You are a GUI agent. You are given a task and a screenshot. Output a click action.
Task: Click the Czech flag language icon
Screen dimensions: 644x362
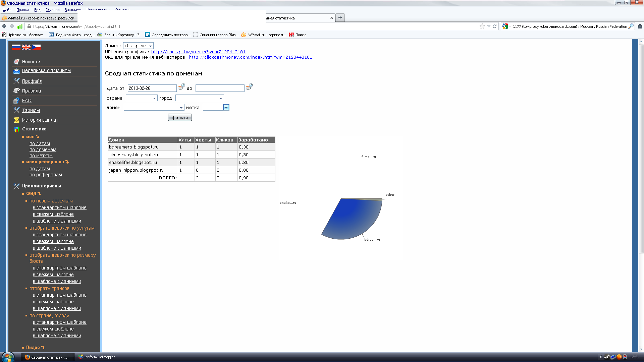[x=36, y=47]
